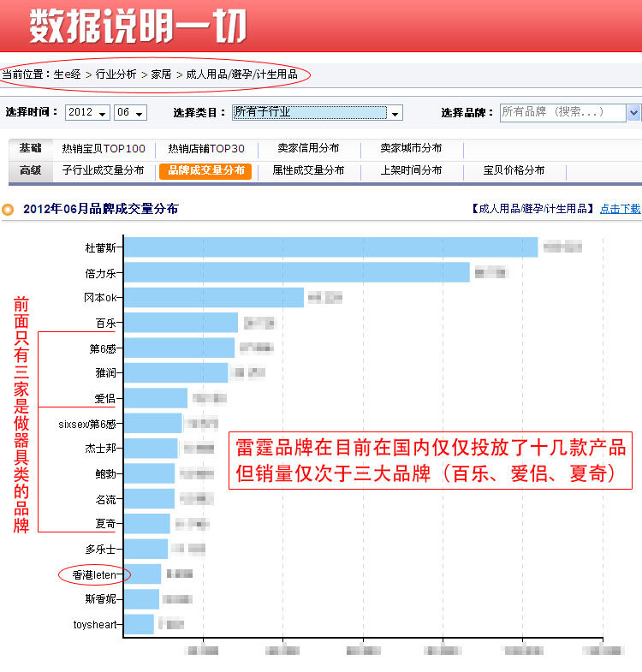642x672 pixels.
Task: Click the 生e经 breadcrumb link
Action: click(x=67, y=74)
